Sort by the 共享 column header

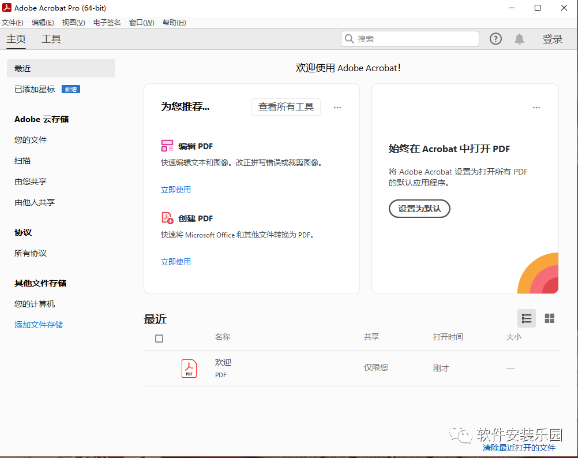(x=371, y=337)
